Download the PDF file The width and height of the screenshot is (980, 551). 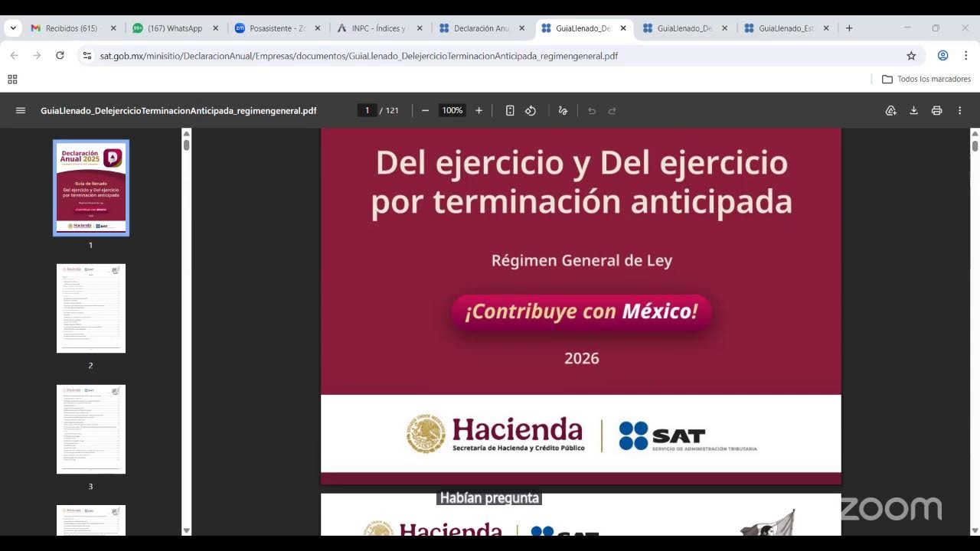pos(913,111)
